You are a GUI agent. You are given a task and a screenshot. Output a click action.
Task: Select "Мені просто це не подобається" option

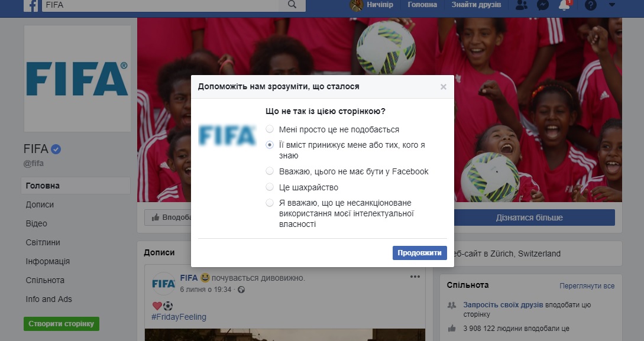(270, 129)
